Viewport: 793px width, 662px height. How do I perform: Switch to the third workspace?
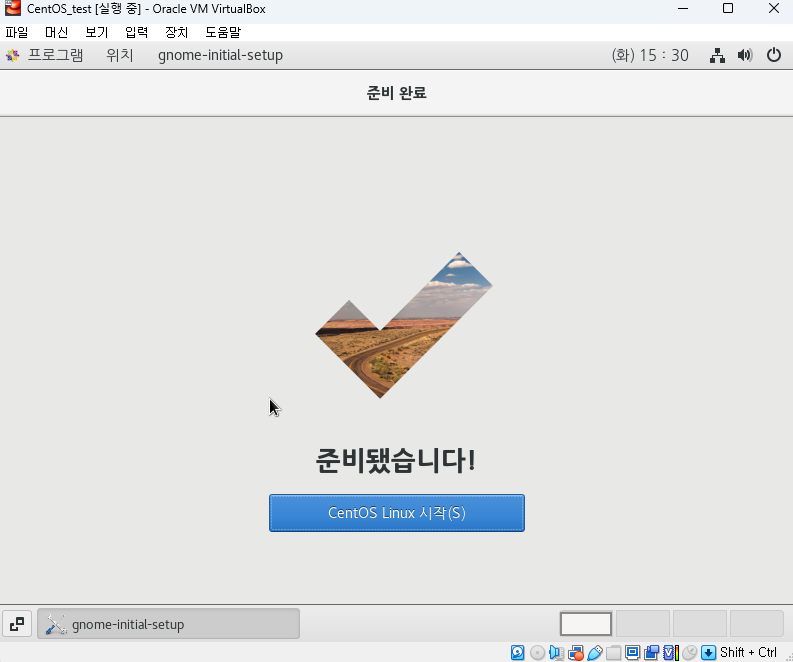click(700, 624)
